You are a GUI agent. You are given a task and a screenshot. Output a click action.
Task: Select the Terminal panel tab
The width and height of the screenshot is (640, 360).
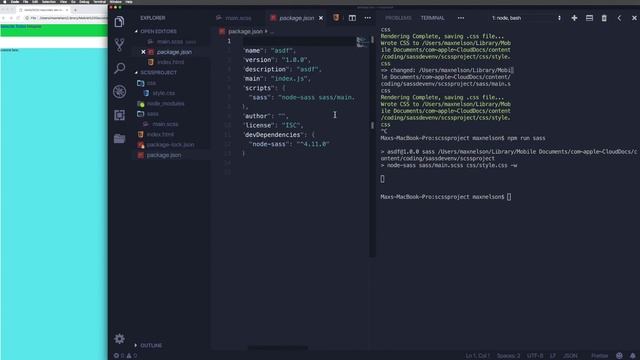coord(433,18)
